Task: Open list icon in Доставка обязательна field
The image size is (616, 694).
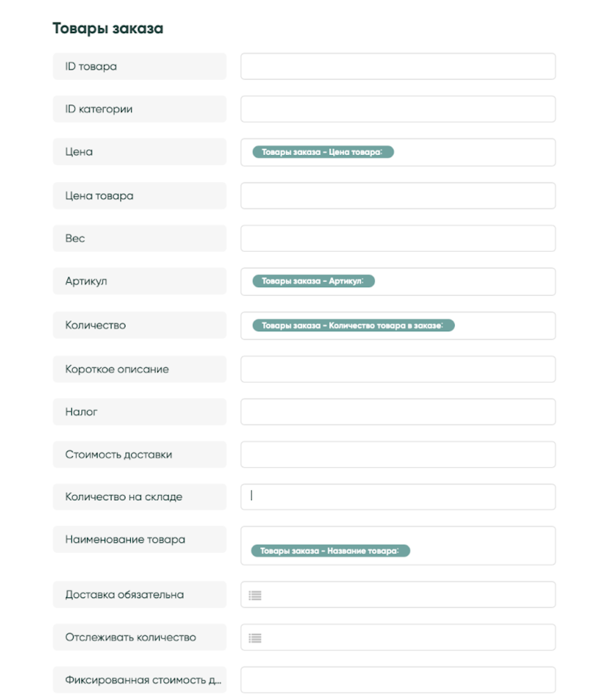Action: click(x=255, y=596)
